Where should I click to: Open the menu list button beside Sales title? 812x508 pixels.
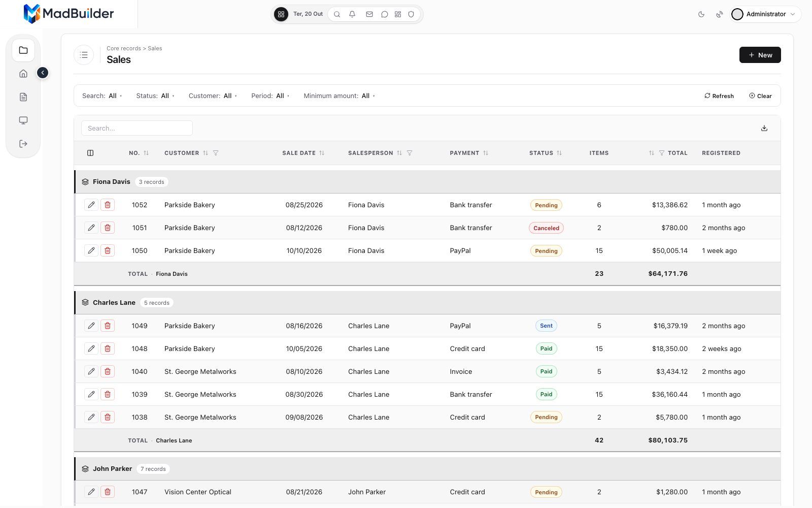pos(84,55)
